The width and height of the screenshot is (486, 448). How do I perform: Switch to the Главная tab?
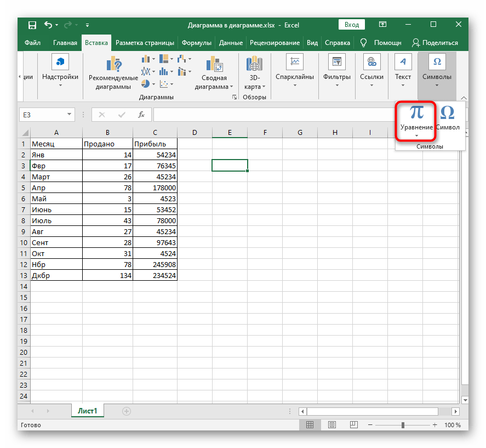pos(65,43)
